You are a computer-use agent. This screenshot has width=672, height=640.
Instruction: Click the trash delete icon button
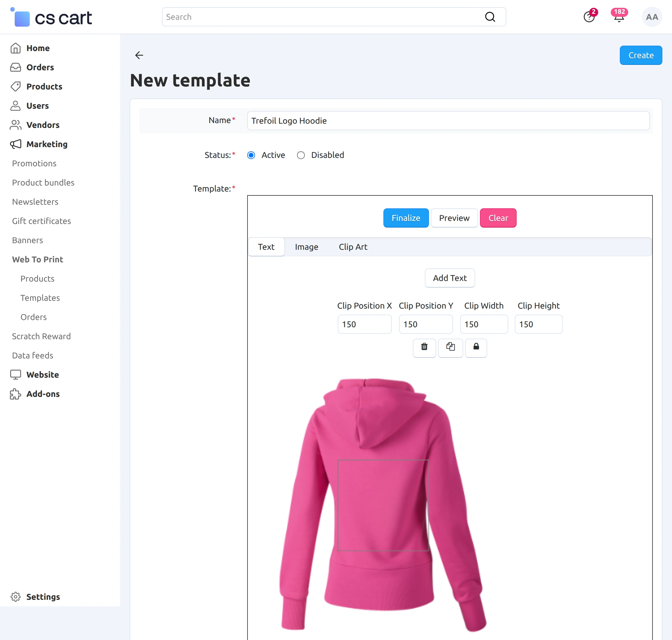424,347
